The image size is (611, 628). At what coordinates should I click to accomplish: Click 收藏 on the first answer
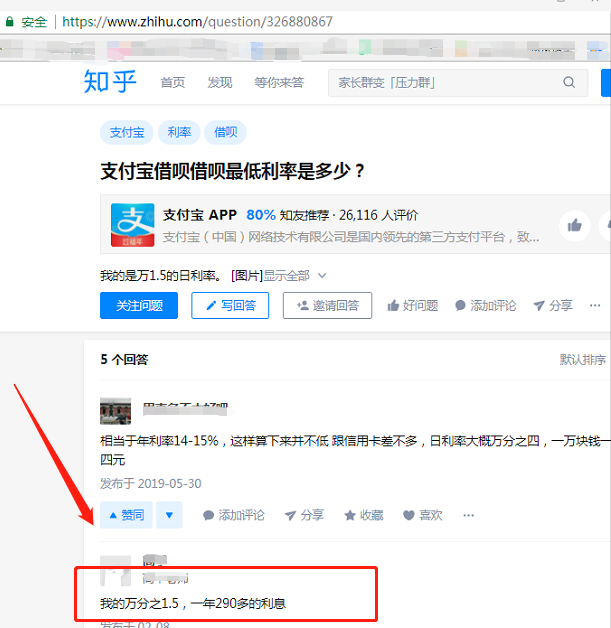pos(364,515)
